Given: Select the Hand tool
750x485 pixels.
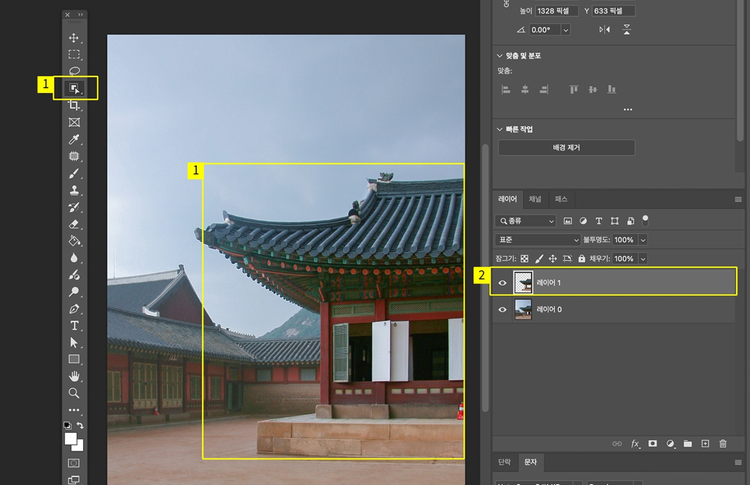Looking at the screenshot, I should coord(74,377).
